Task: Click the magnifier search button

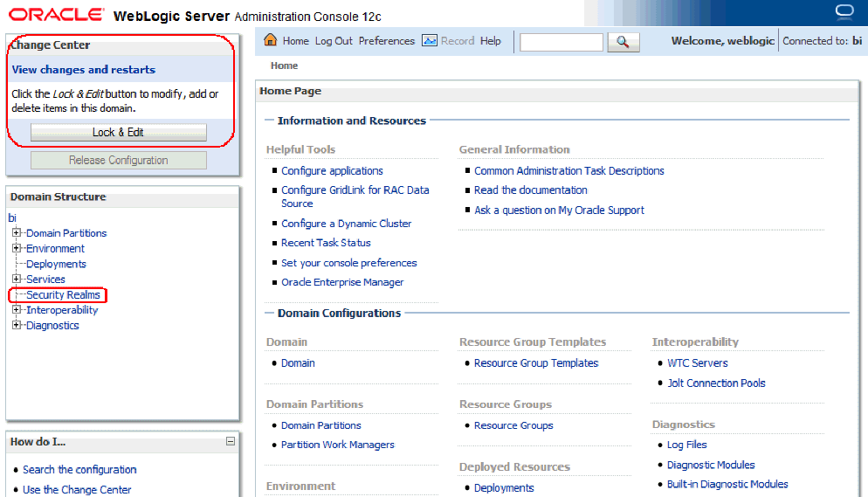Action: (x=623, y=42)
